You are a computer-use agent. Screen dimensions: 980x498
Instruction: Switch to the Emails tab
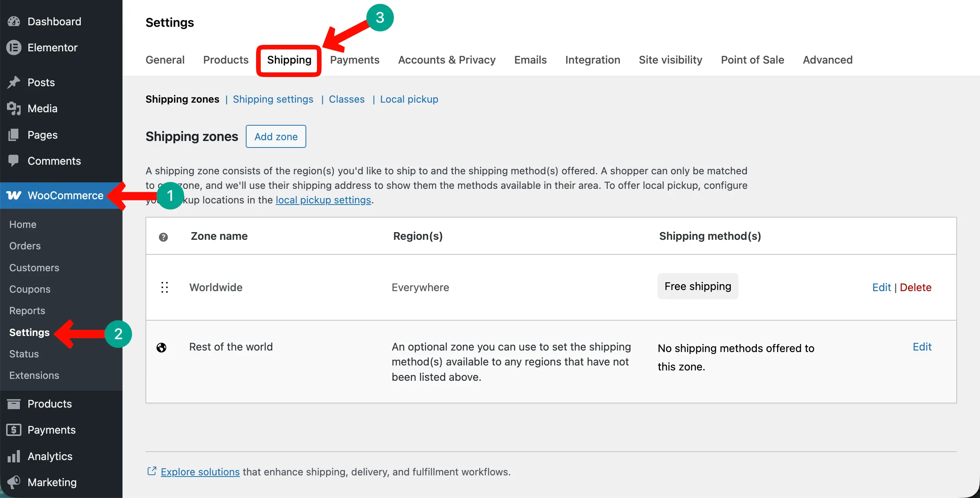tap(531, 60)
